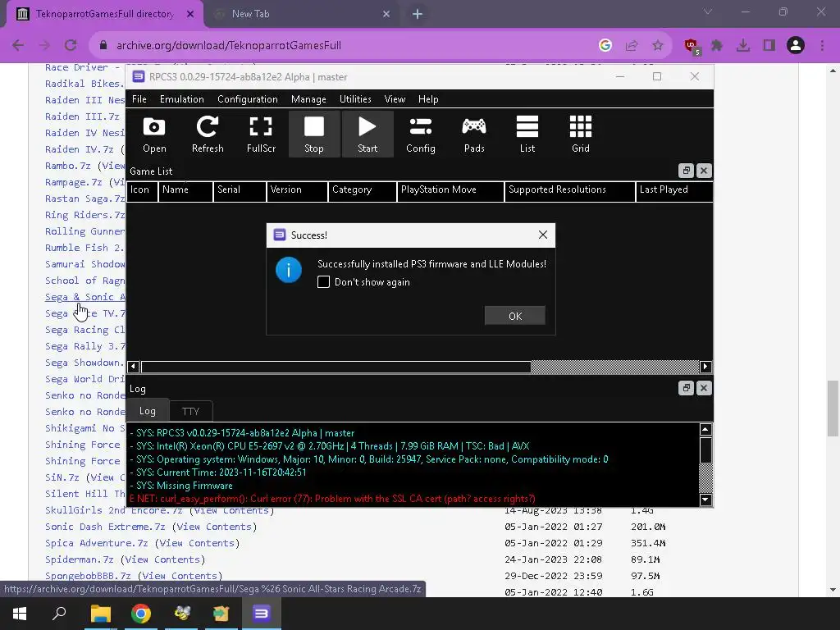Click the Stop emulation icon

[x=314, y=134]
